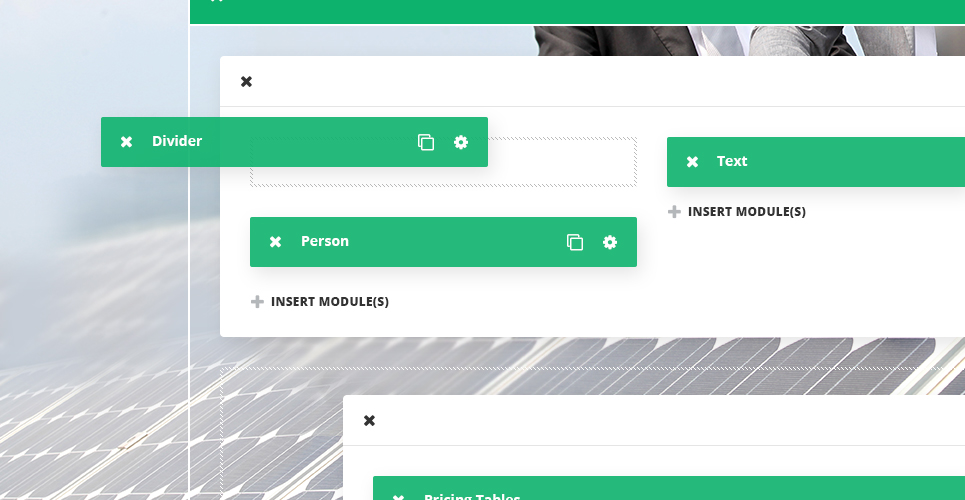Close the row containing Person module
This screenshot has width=965, height=500.
pyautogui.click(x=246, y=81)
